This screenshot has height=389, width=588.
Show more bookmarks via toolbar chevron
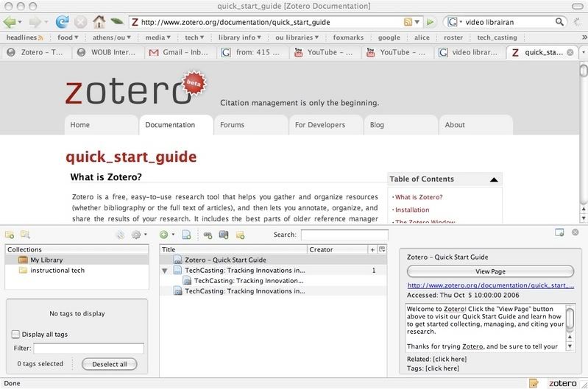click(584, 38)
